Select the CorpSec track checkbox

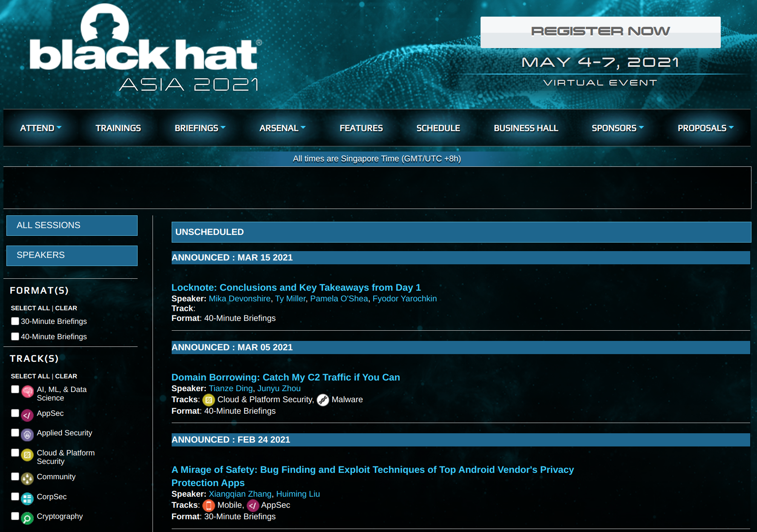click(15, 496)
